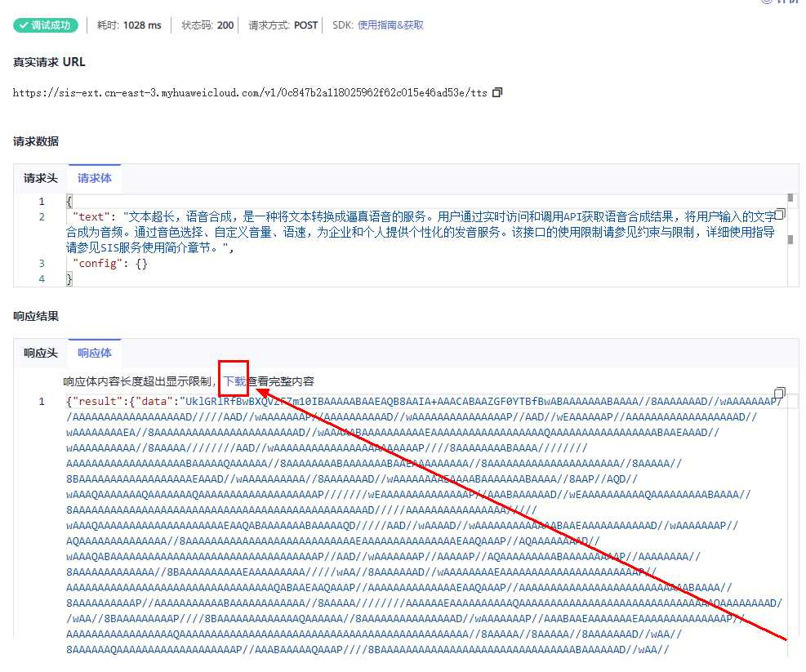Select the 响应体 tab
806x672 pixels.
tap(95, 354)
